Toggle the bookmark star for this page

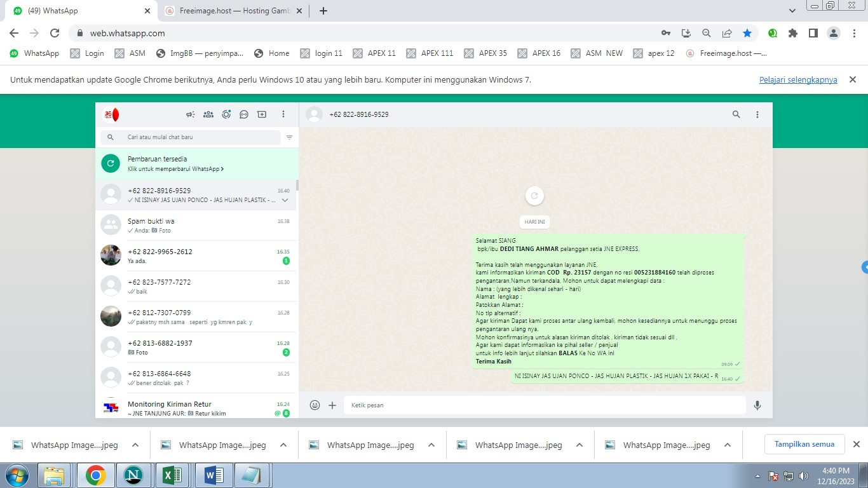coord(747,33)
